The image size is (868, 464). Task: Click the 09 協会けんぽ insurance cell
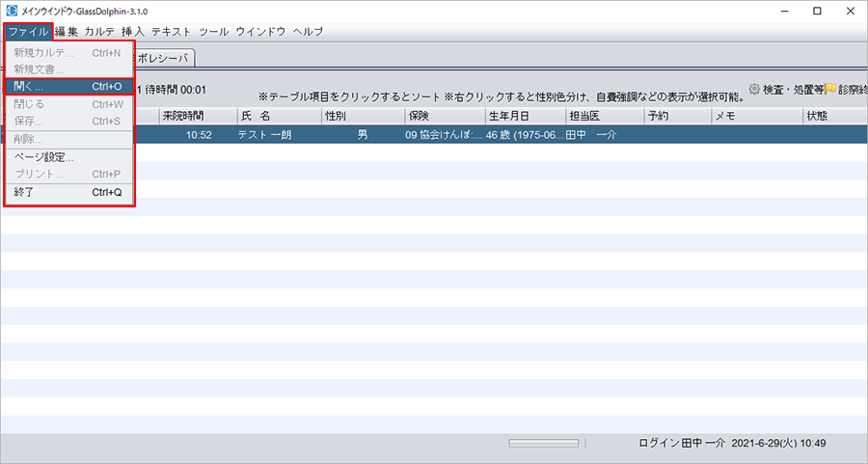click(444, 134)
